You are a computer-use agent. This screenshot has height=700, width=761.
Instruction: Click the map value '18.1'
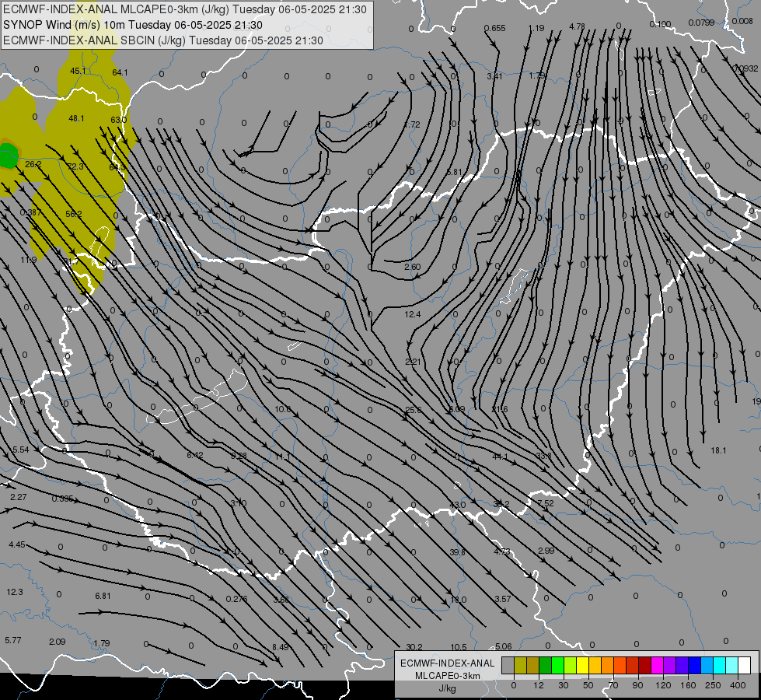(718, 451)
